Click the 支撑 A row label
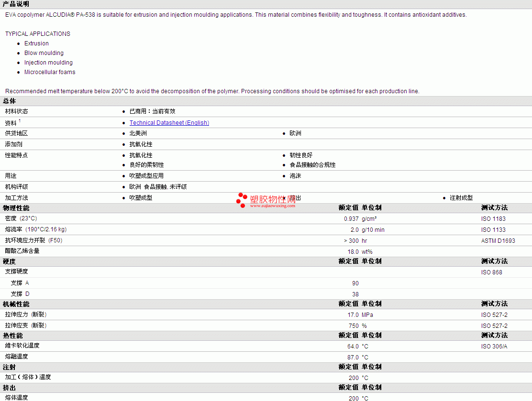532x401 pixels. (20, 282)
